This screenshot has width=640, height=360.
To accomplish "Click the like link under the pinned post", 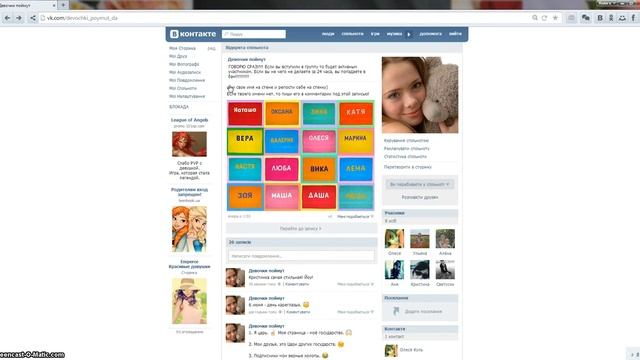I will (x=355, y=217).
